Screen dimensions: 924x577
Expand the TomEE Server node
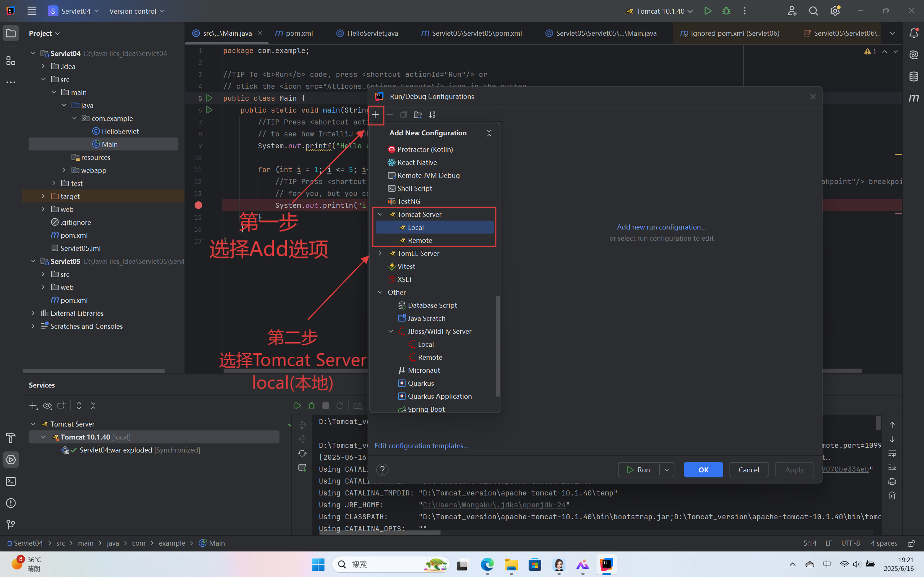(x=380, y=253)
